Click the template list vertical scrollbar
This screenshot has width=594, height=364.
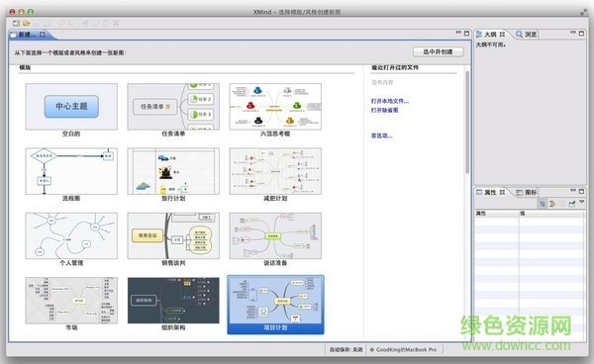click(x=467, y=122)
